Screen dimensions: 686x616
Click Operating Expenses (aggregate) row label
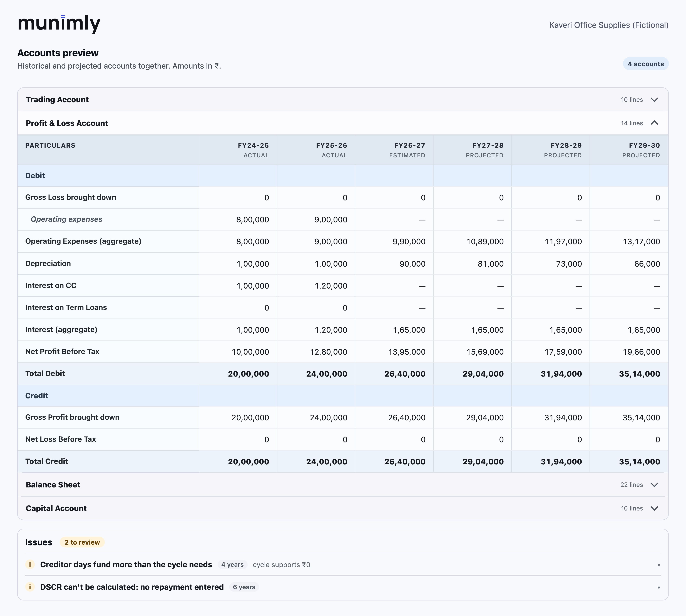[x=83, y=241]
